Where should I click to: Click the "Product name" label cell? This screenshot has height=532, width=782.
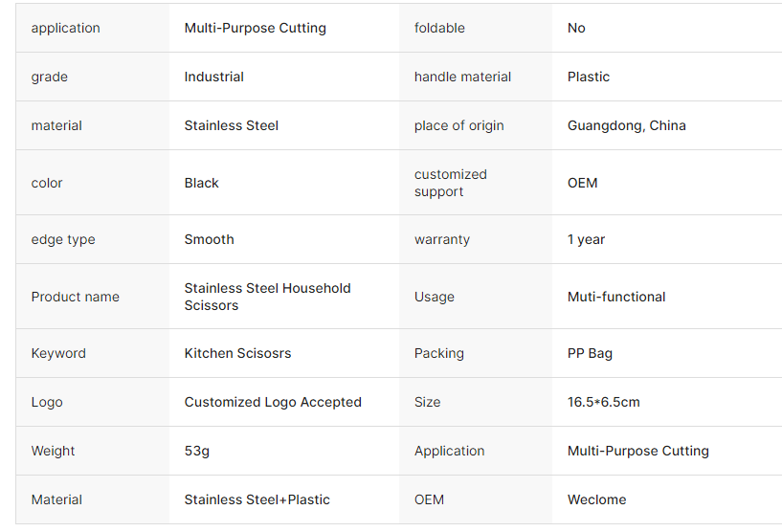coord(75,297)
